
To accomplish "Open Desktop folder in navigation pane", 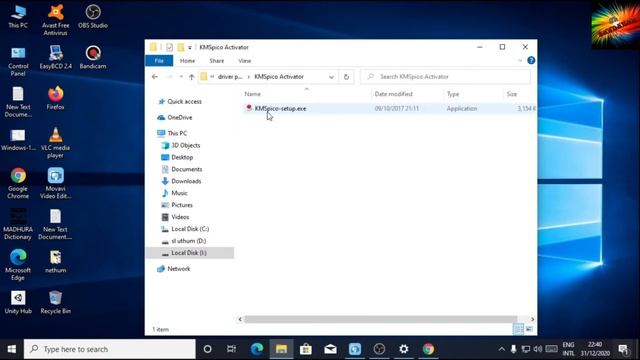I will (182, 157).
